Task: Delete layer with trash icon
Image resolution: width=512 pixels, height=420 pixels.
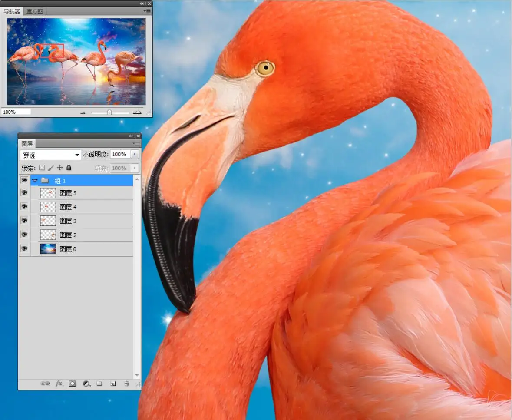Action: (x=127, y=384)
